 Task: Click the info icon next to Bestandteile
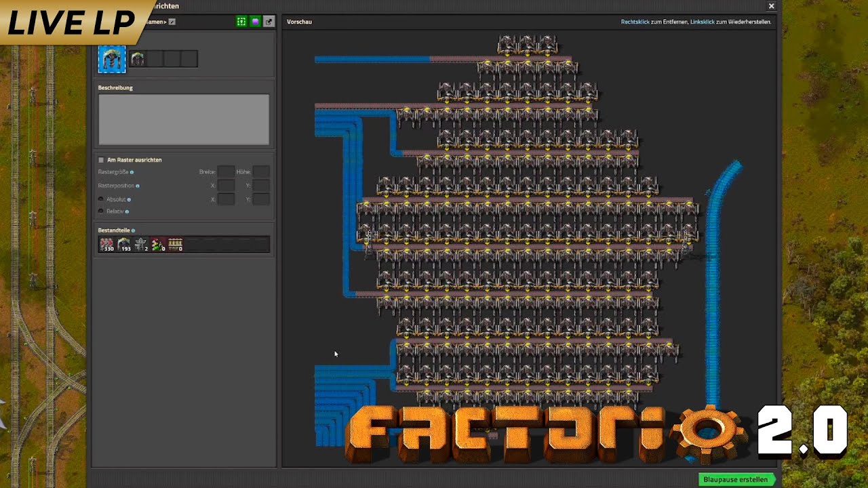point(133,230)
